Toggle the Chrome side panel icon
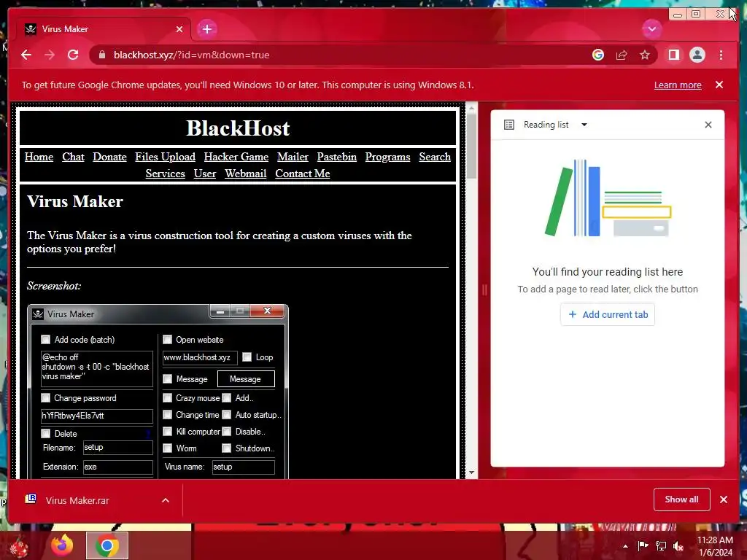 coord(673,55)
